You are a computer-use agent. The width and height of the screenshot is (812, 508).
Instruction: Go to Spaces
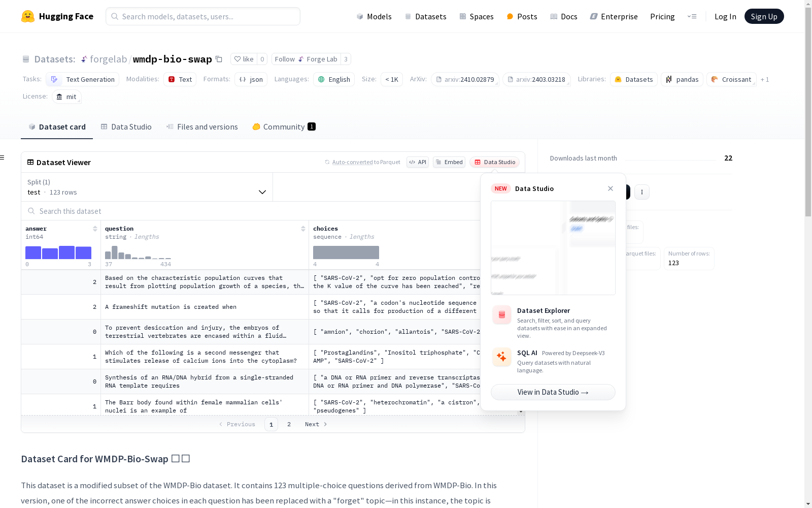tap(477, 16)
